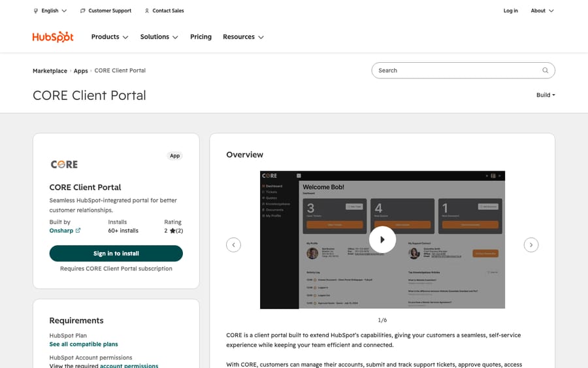Go to Marketplace breadcrumb
The image size is (588, 368).
tap(50, 71)
